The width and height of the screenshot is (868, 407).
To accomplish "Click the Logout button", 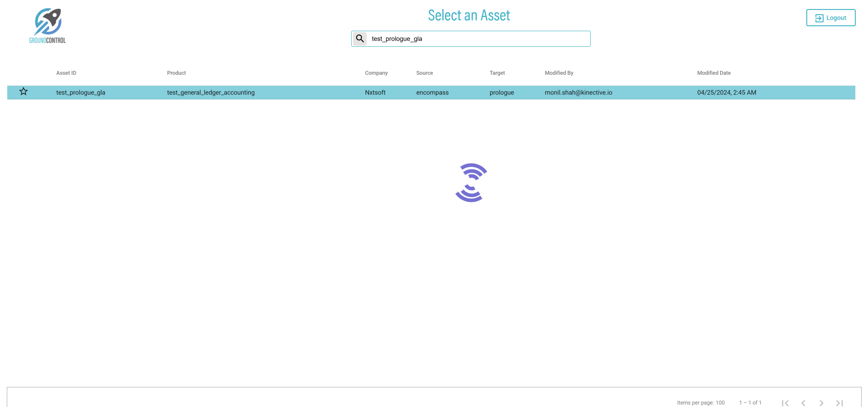I will (x=830, y=18).
